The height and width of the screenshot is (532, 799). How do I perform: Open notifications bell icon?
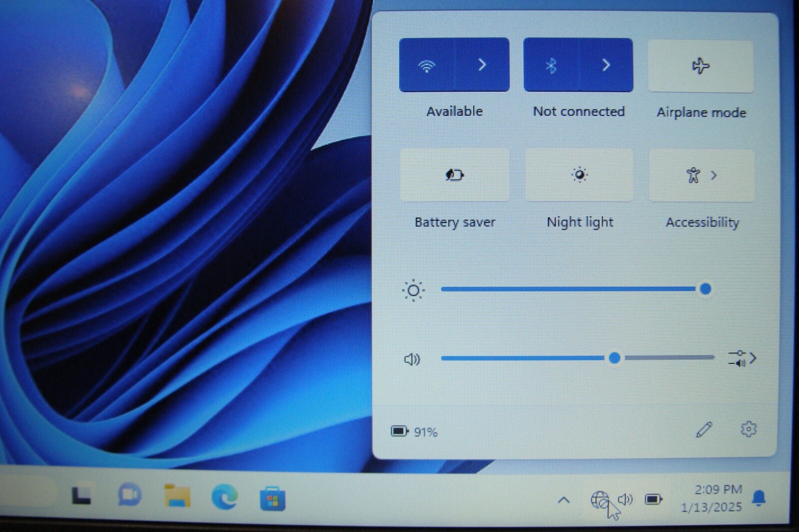tap(759, 498)
